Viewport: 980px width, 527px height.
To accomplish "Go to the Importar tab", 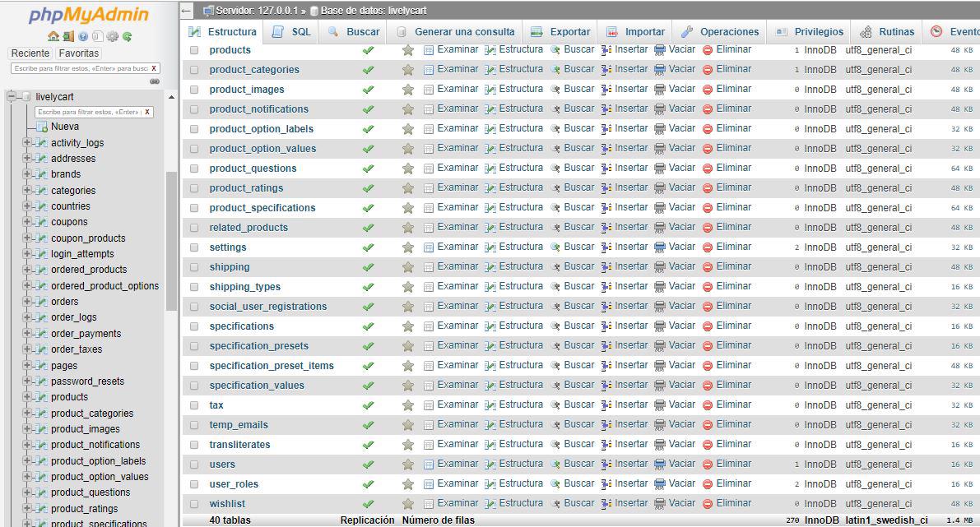I will [x=635, y=32].
